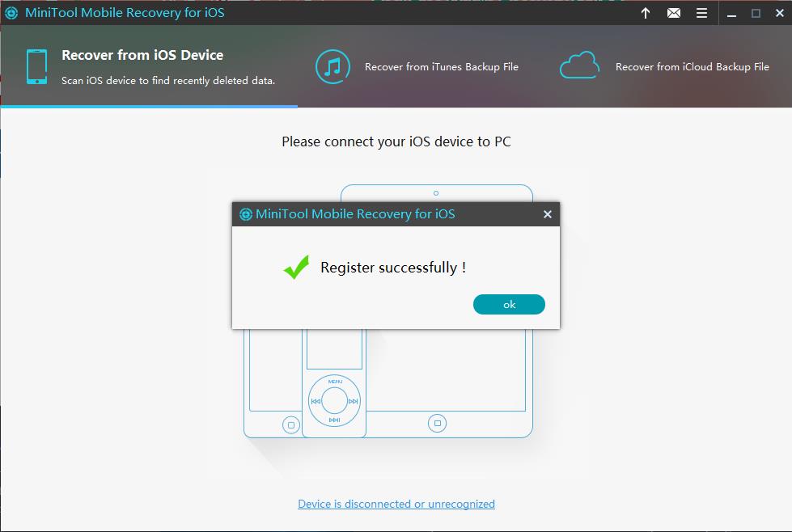Click the iOS phone device icon

tap(37, 66)
